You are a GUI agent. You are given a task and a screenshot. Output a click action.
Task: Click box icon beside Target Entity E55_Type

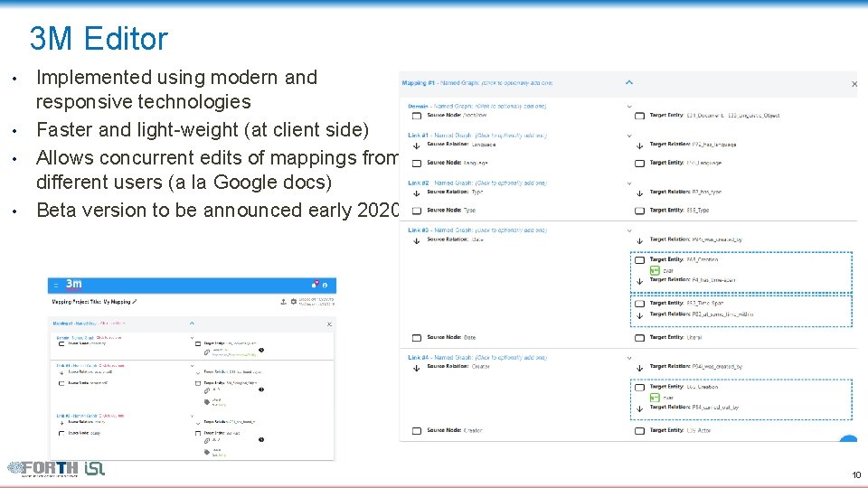639,211
